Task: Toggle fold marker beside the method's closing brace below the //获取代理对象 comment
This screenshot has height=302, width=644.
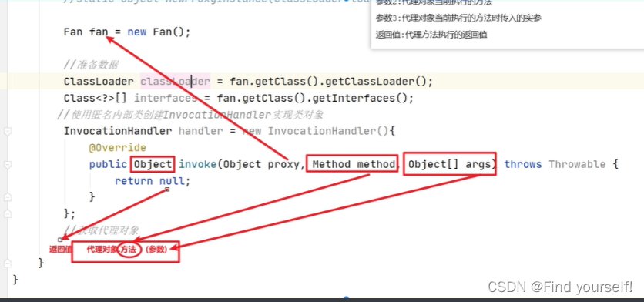Action: pyautogui.click(x=8, y=263)
